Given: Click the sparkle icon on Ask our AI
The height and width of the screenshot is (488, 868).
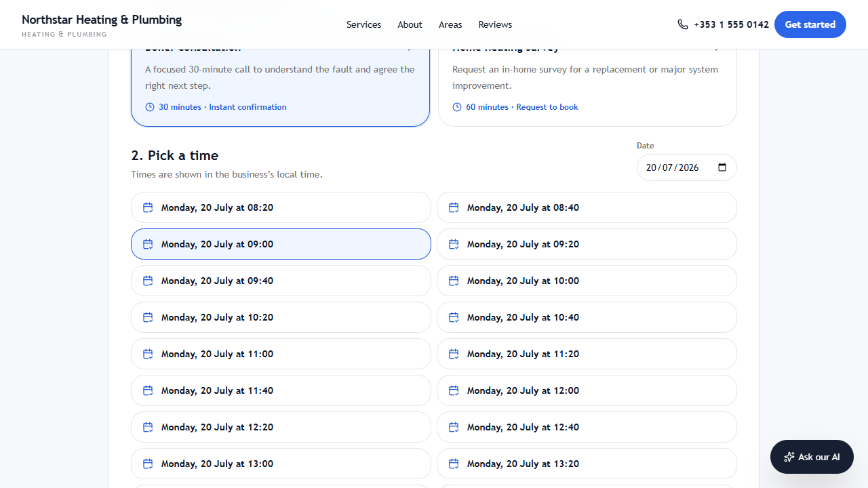Looking at the screenshot, I should 789,457.
